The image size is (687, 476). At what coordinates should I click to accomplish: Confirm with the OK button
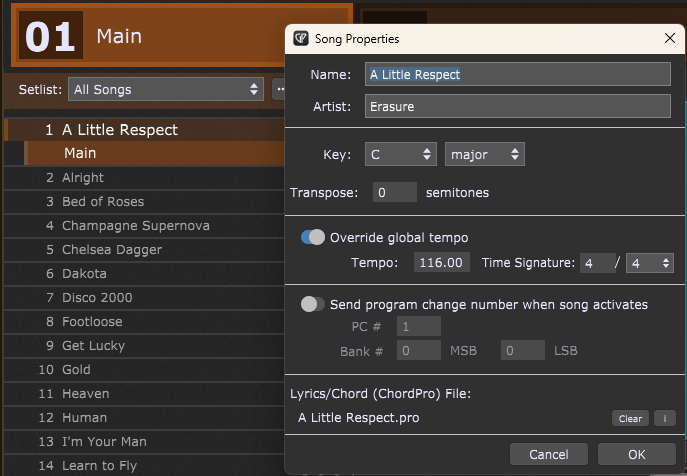(637, 454)
